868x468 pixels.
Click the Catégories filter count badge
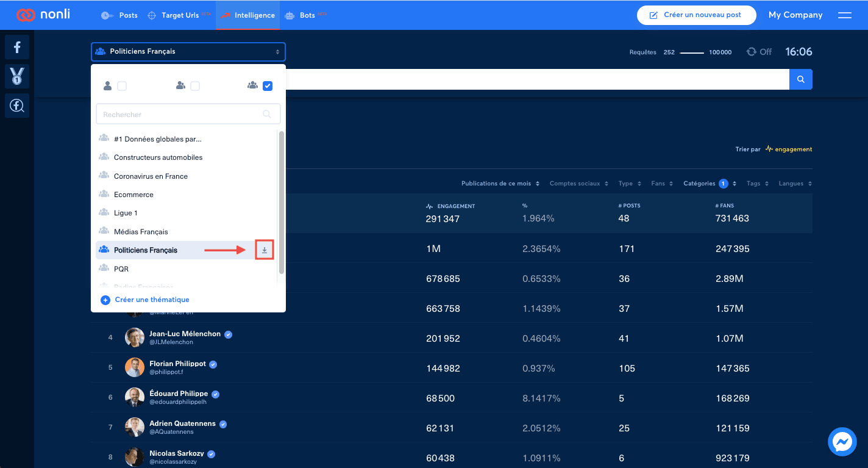point(724,184)
